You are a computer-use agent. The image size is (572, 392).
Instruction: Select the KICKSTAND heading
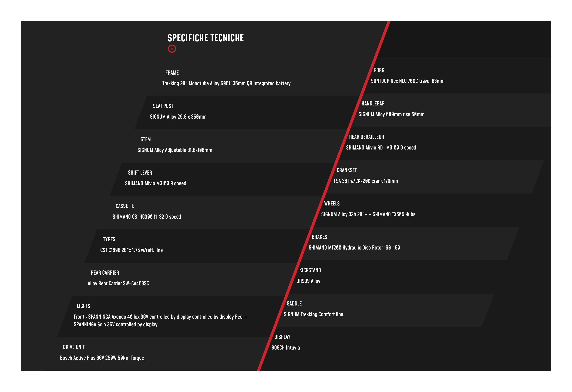tap(310, 270)
